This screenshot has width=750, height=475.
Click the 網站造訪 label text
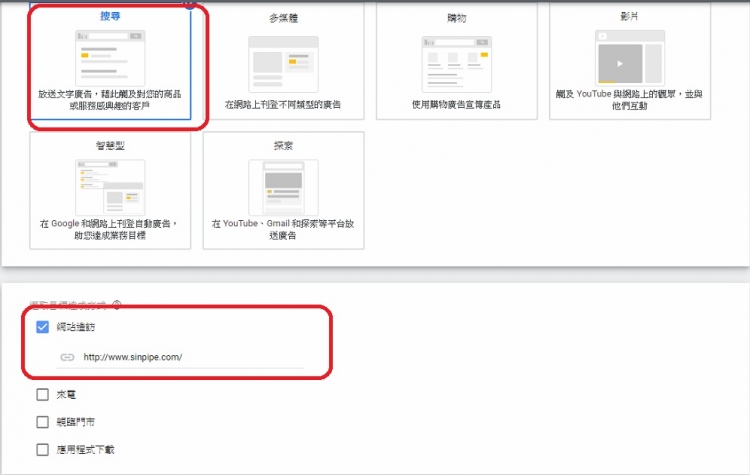tap(76, 327)
